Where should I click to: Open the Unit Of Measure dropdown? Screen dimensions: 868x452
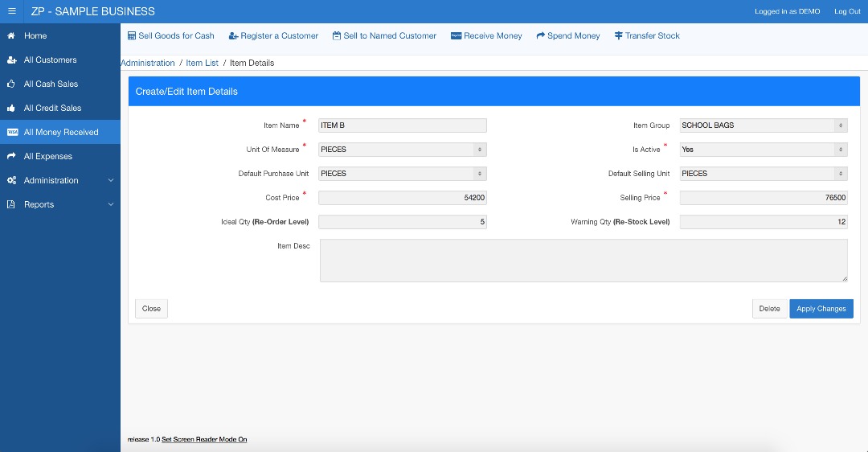click(402, 150)
